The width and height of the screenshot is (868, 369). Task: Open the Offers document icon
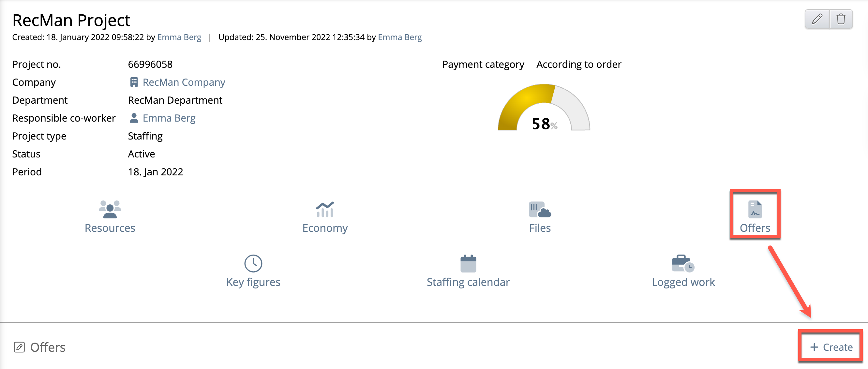click(755, 210)
